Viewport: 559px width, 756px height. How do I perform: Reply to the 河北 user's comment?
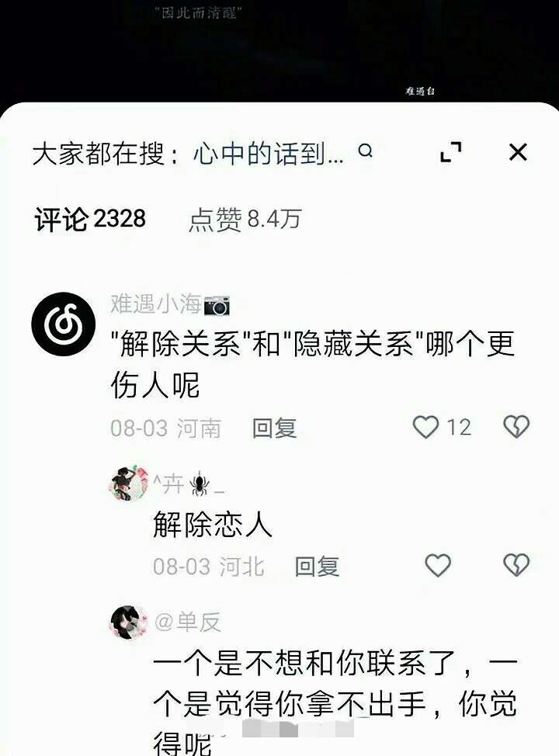click(317, 567)
